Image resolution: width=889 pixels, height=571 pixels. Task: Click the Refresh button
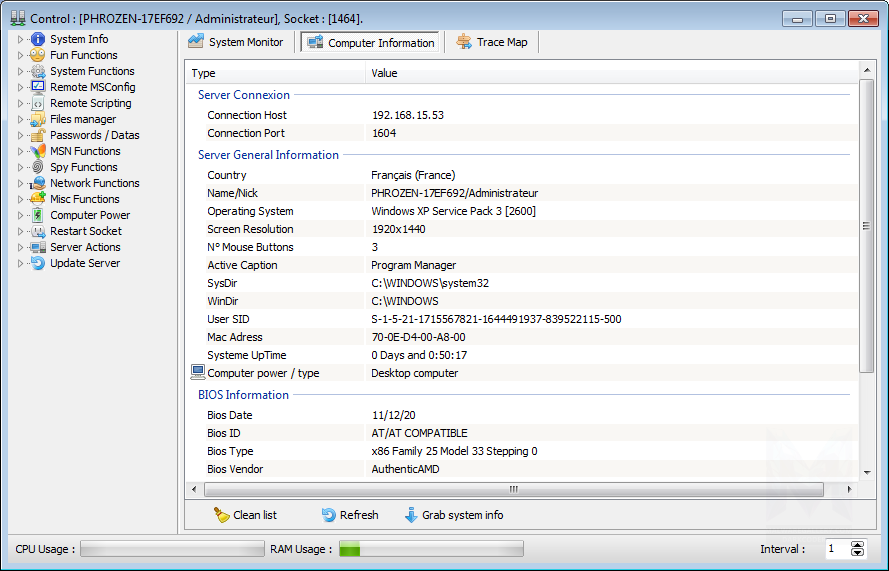[350, 515]
